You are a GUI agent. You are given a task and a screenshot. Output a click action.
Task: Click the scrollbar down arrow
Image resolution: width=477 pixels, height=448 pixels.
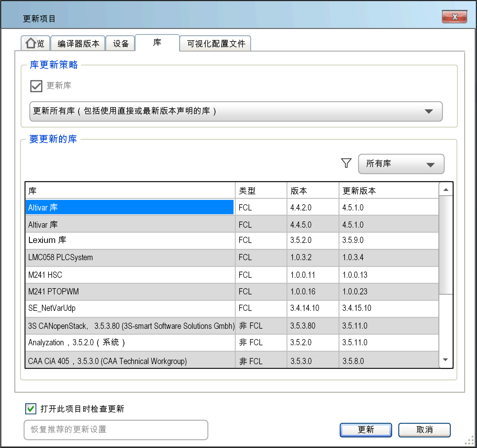[x=446, y=359]
